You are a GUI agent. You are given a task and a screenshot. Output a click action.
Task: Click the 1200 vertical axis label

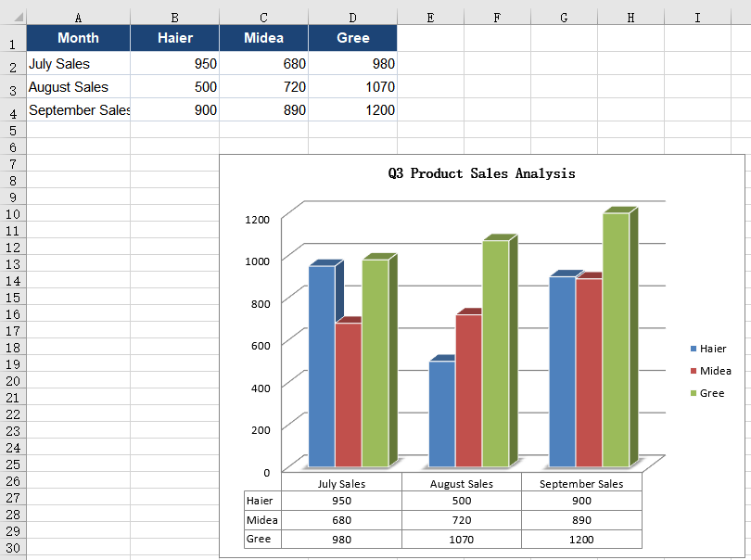[257, 220]
